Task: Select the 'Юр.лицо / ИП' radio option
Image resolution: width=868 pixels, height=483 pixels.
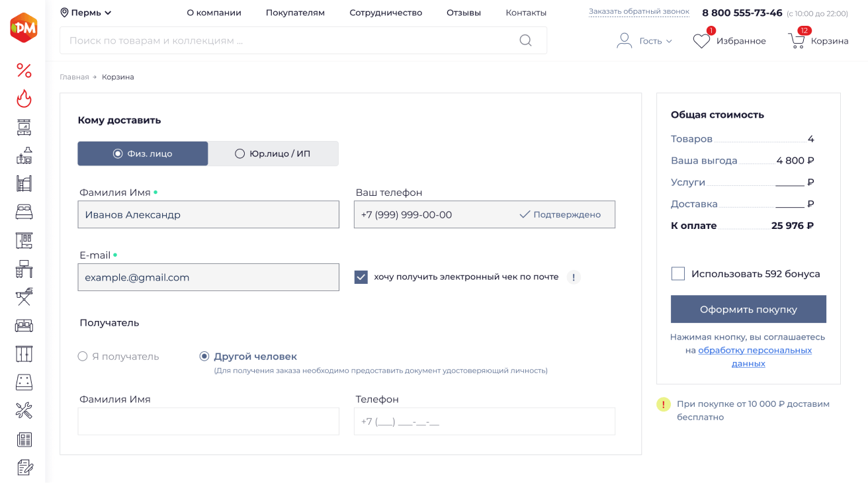Action: click(x=240, y=154)
